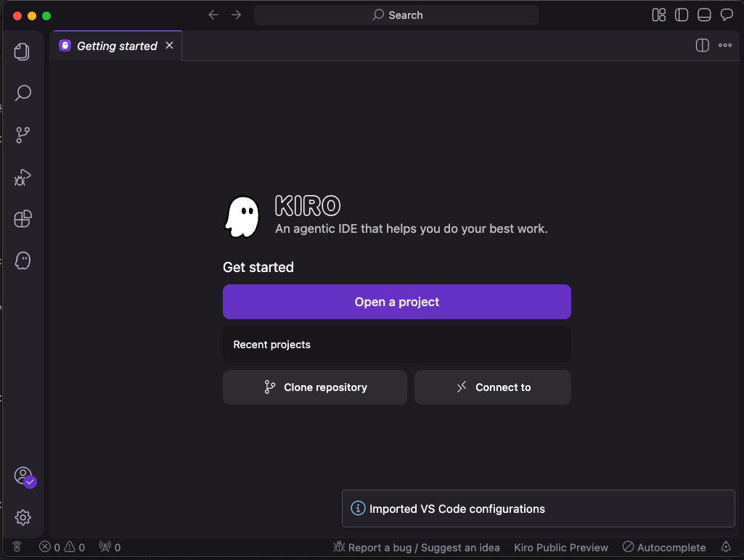Open the Run and Debug view

23,177
